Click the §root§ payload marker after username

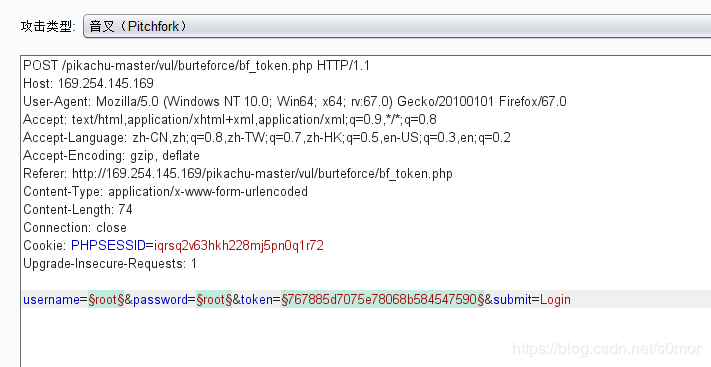[106, 299]
